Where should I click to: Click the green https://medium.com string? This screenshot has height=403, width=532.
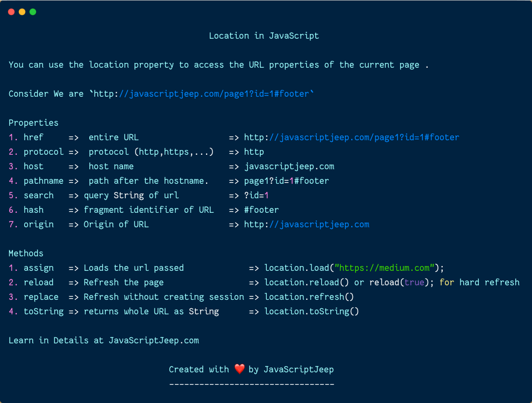tap(385, 268)
